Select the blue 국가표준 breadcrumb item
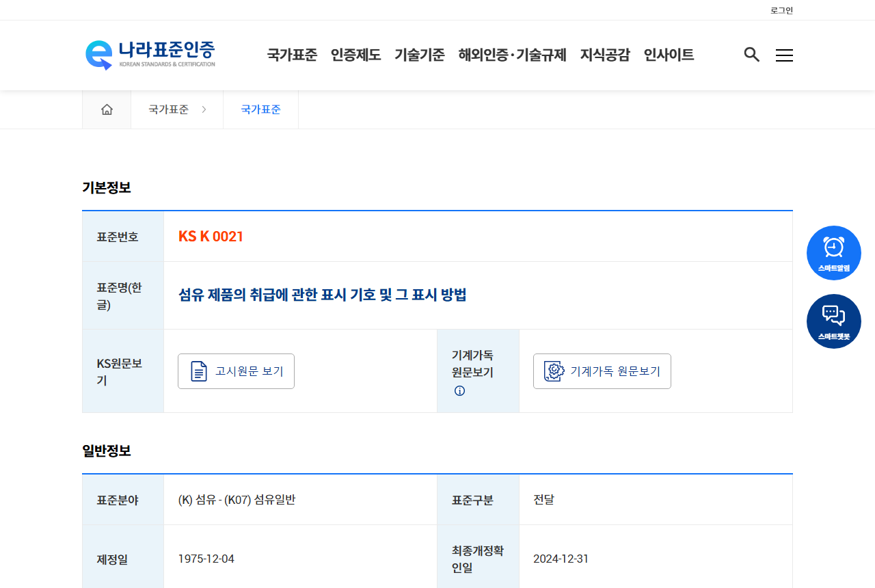875x588 pixels. coord(260,109)
